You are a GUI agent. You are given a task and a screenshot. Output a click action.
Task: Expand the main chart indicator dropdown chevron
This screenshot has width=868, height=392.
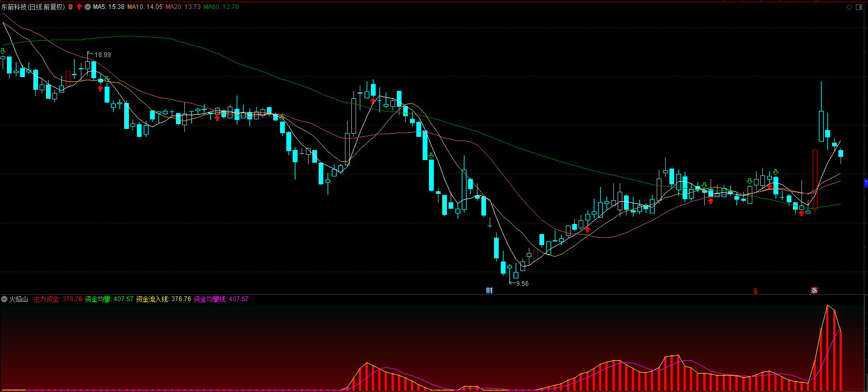pos(88,7)
